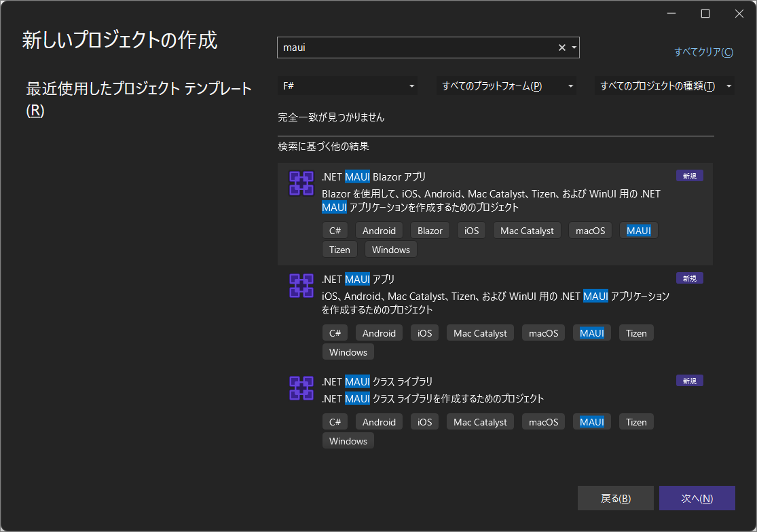Select the .NET MAUI アプリ template title
757x532 pixels.
[x=358, y=280]
